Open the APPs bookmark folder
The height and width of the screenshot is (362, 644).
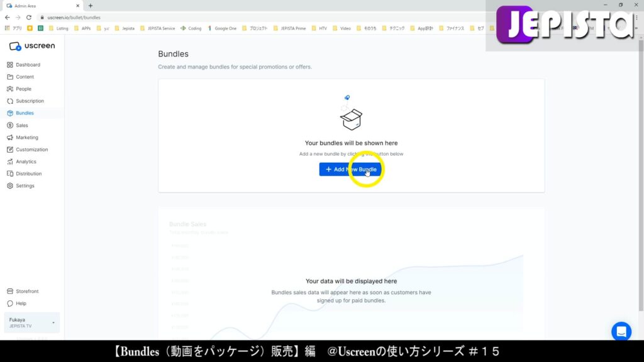click(82, 28)
